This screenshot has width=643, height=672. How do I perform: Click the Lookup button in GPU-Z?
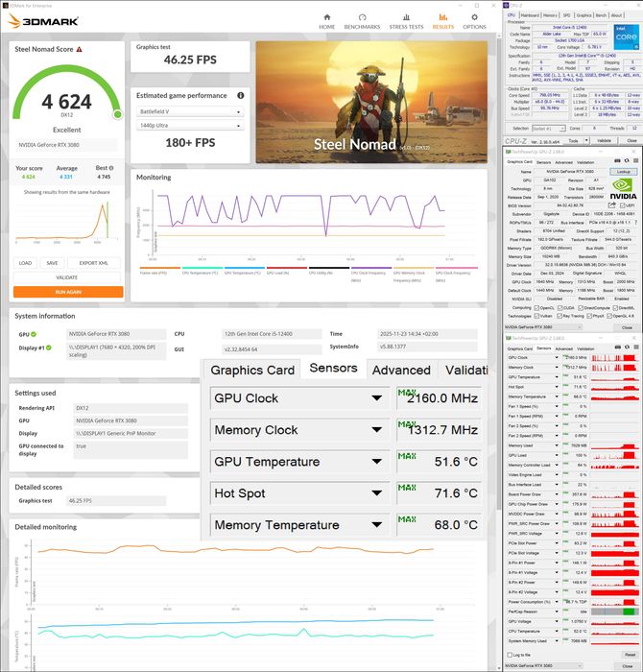(x=623, y=172)
